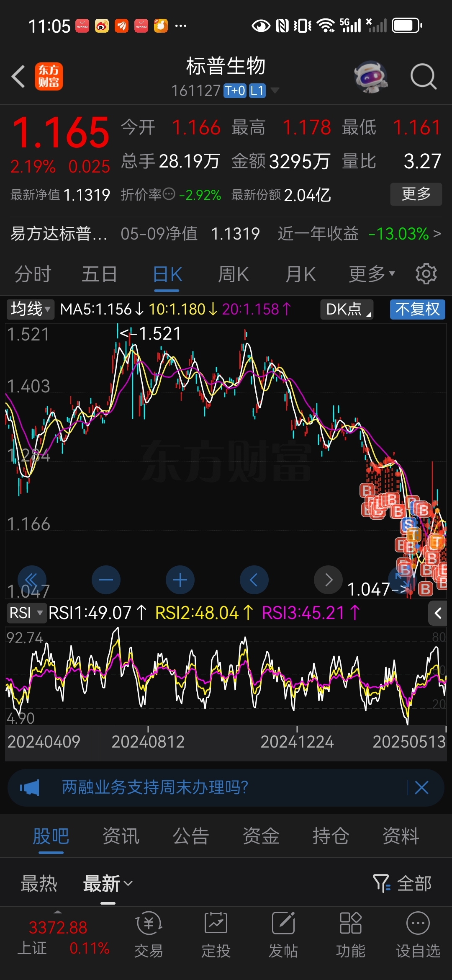Move chart right with right arrow button

(x=328, y=580)
